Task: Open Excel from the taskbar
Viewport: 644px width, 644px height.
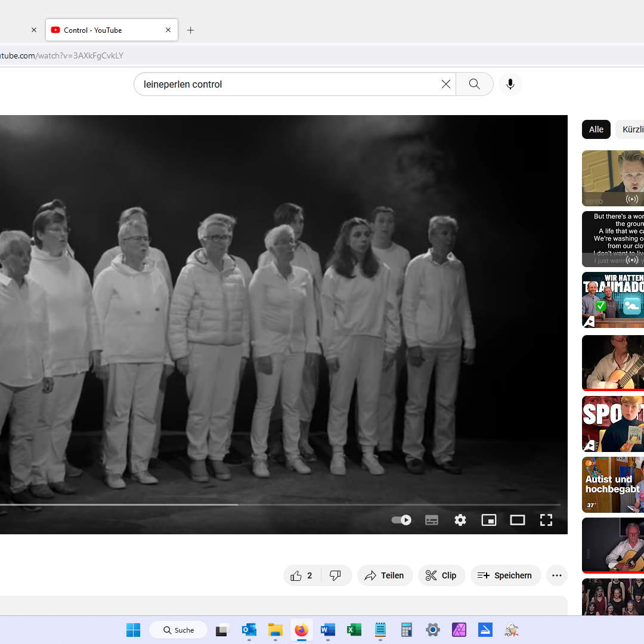Action: [354, 630]
